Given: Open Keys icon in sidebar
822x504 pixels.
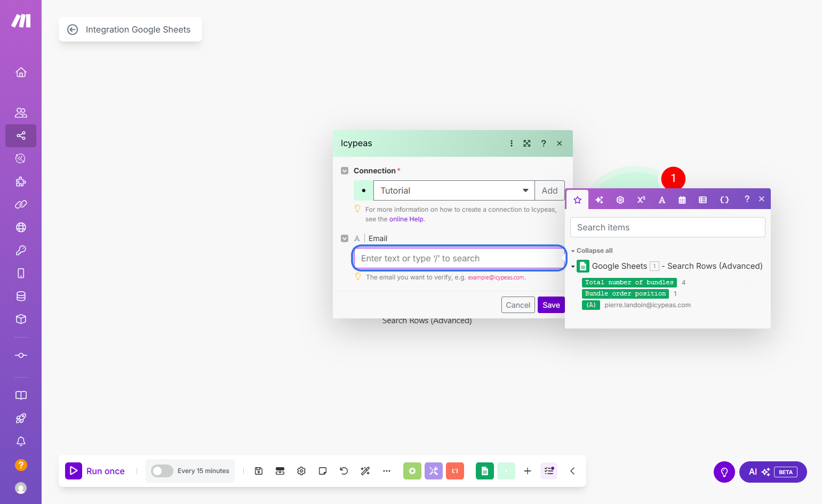Looking at the screenshot, I should (x=21, y=250).
